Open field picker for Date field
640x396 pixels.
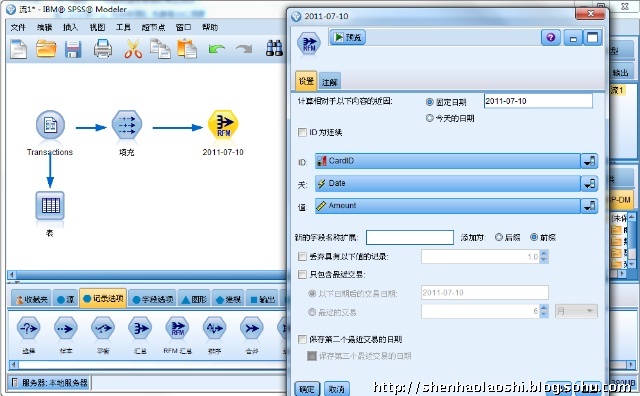pyautogui.click(x=589, y=184)
